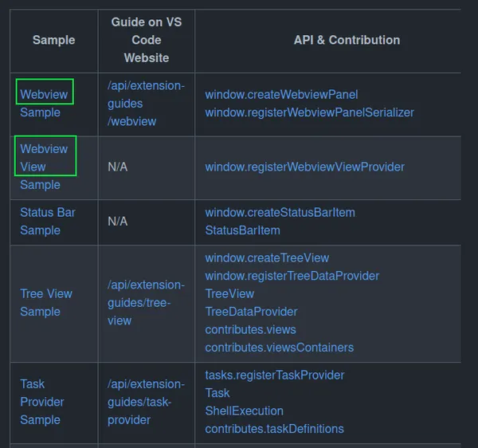Screen dimensions: 478x448
Task: Click the API & Contribution column header
Action: tap(347, 40)
